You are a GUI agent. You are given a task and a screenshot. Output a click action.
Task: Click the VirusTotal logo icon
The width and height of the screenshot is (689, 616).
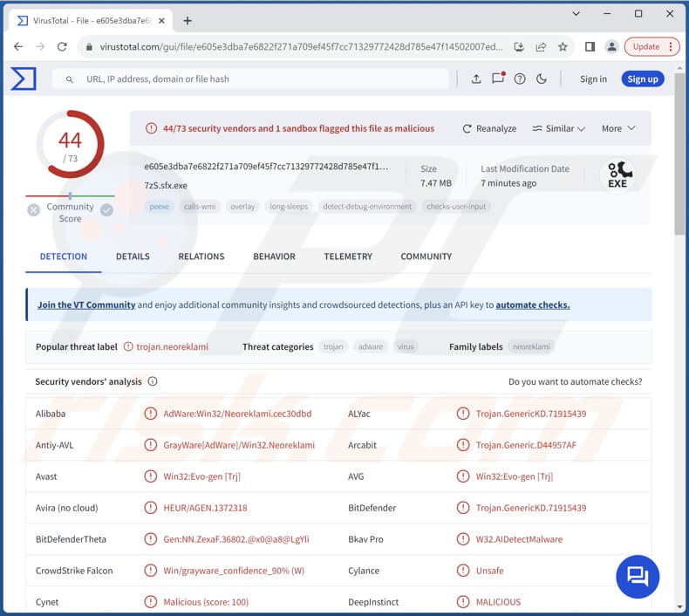click(x=24, y=79)
